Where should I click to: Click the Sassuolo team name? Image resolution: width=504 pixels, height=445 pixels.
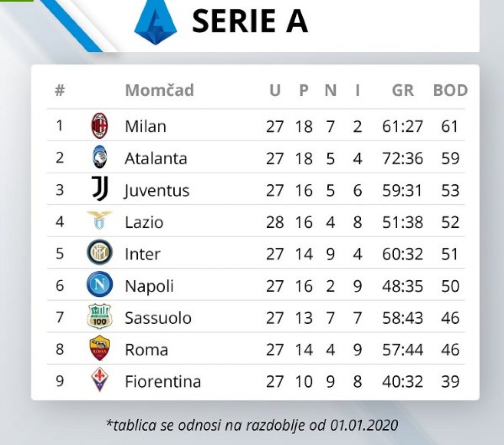158,318
